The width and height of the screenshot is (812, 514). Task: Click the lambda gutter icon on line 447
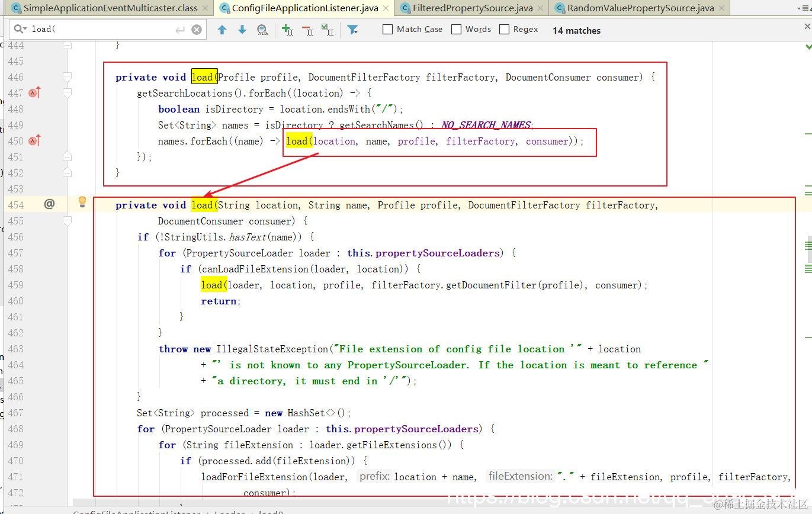[x=34, y=93]
